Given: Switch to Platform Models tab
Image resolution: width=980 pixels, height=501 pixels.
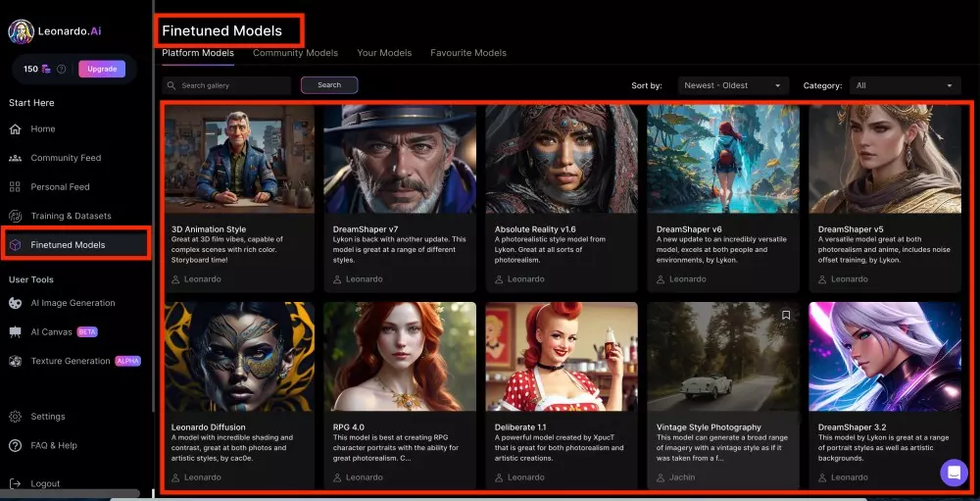Looking at the screenshot, I should coord(198,53).
